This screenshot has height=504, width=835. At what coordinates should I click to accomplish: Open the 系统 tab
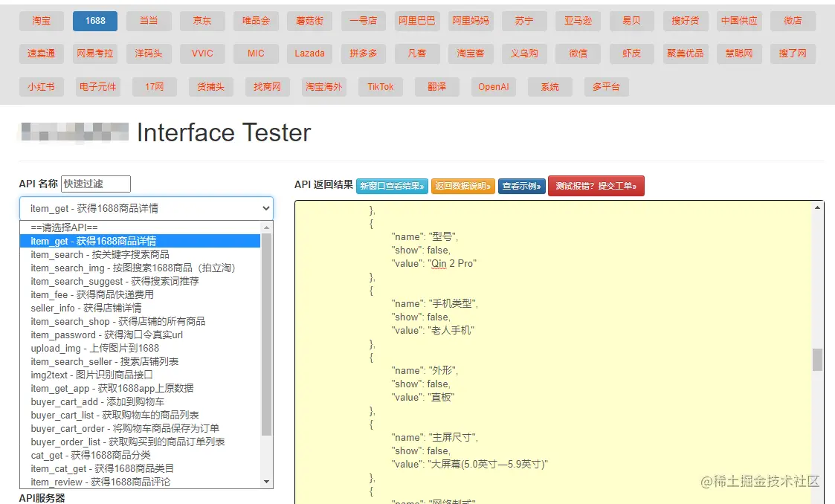coord(549,87)
